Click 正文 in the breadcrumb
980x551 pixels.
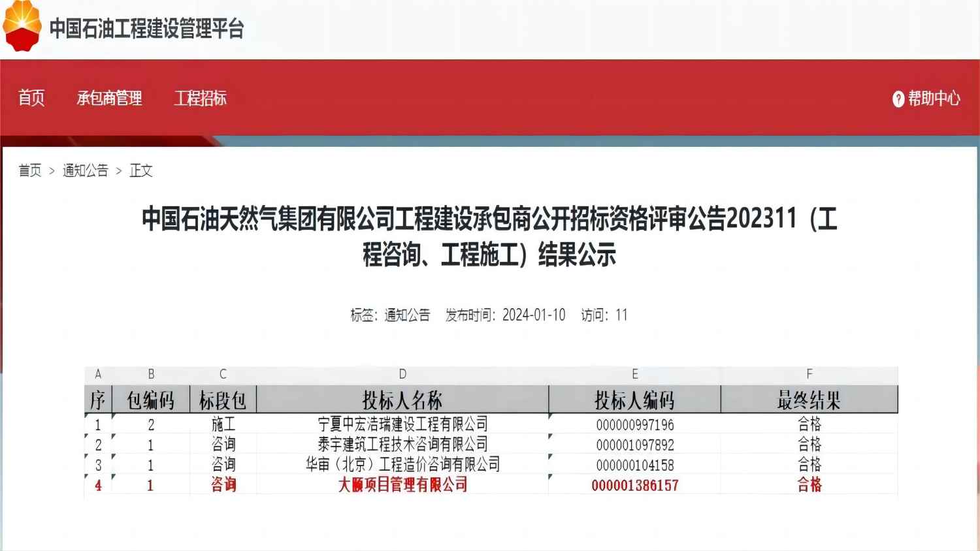[x=141, y=170]
